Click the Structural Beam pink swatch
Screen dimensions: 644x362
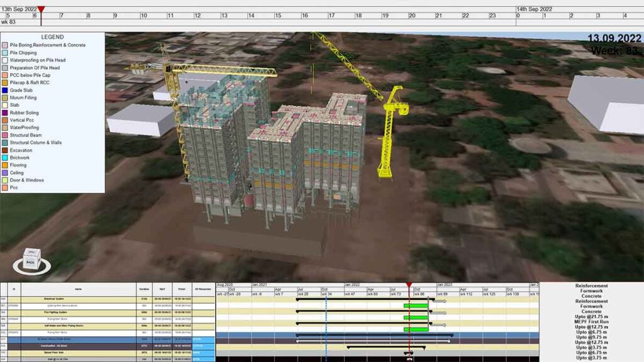(5, 135)
